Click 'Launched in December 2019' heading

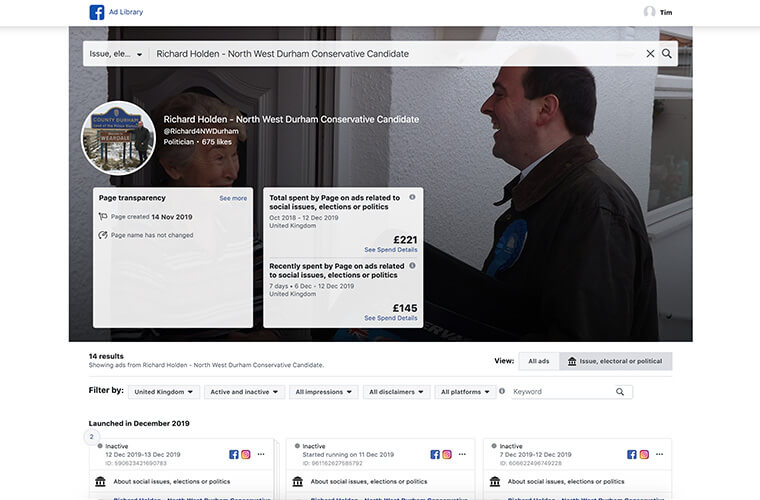click(x=139, y=423)
